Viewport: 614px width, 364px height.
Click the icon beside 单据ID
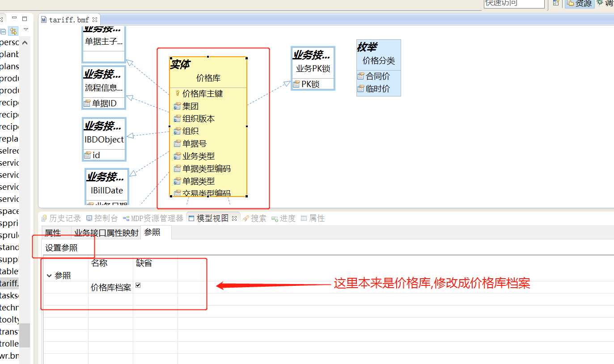coord(87,104)
